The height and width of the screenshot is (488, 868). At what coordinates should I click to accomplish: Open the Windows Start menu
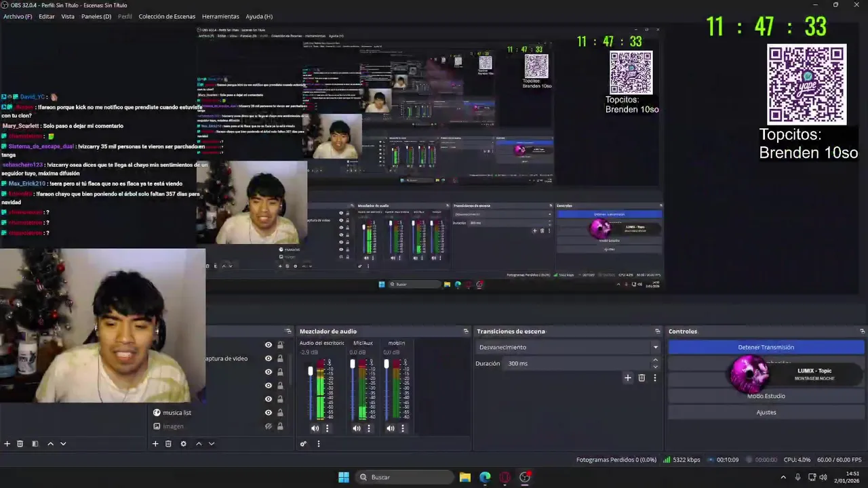(344, 477)
